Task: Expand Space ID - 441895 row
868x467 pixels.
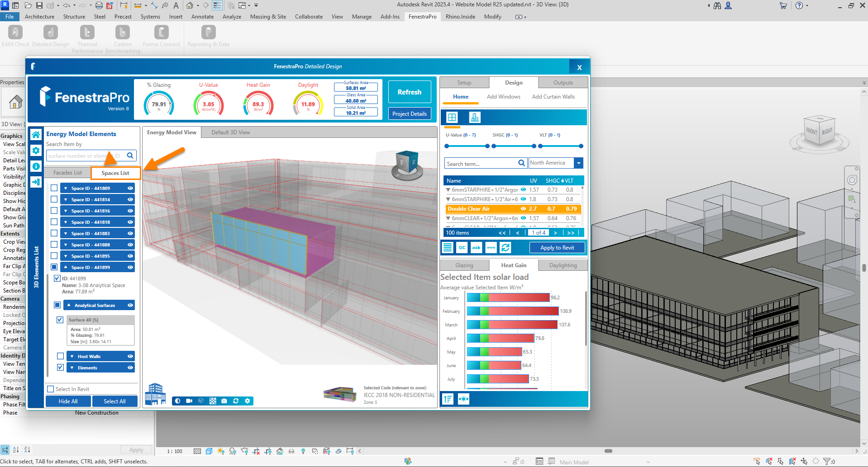Action: pos(66,256)
